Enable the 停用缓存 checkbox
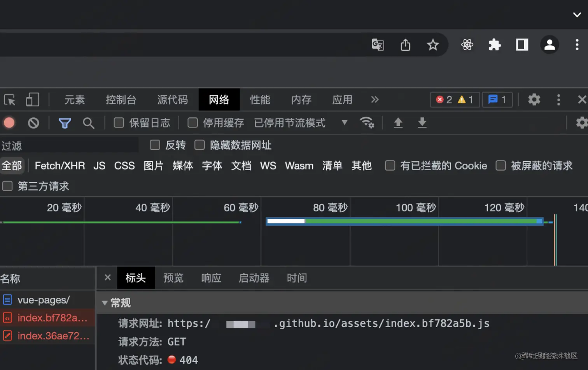Image resolution: width=588 pixels, height=370 pixels. tap(192, 123)
